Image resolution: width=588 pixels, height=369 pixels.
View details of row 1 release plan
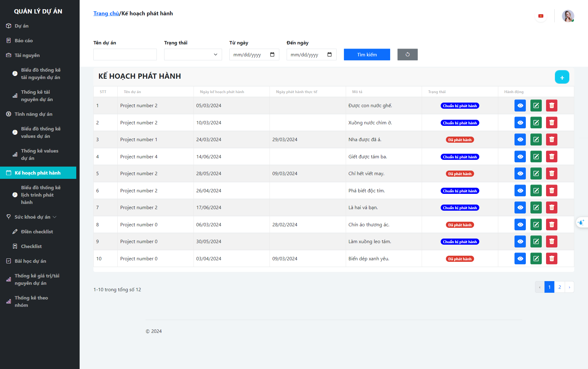point(520,106)
